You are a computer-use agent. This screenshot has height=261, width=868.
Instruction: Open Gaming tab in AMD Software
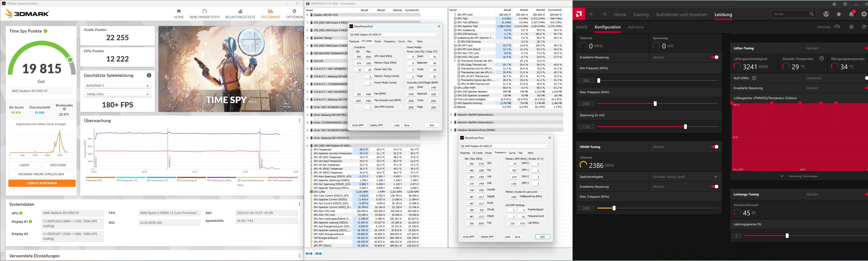pyautogui.click(x=641, y=14)
